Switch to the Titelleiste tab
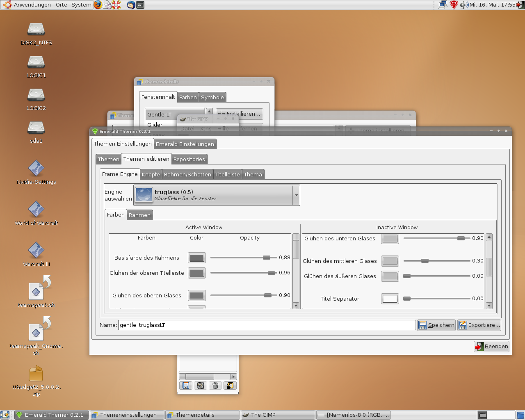 pyautogui.click(x=228, y=174)
